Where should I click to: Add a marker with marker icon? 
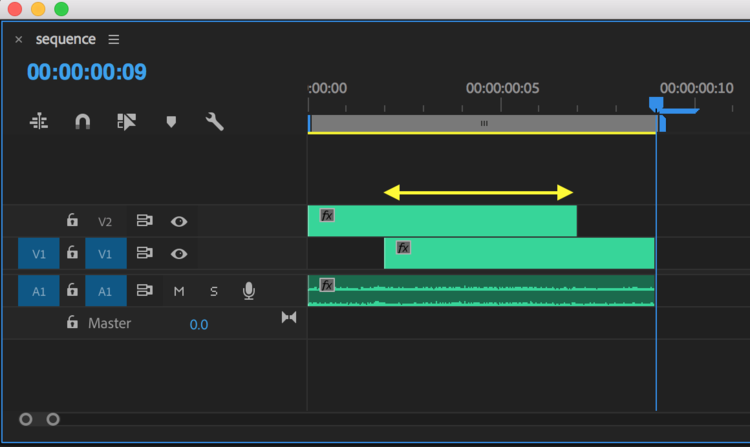click(171, 122)
